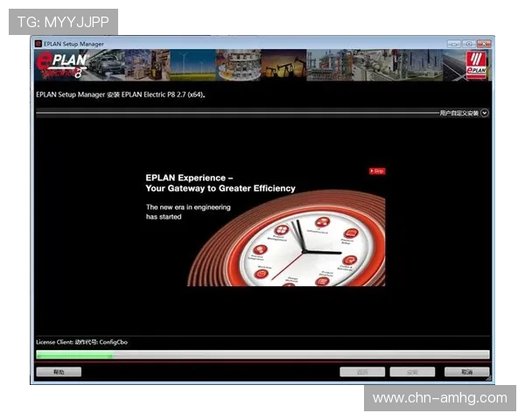
Task: Click the 用户自定义安装 label
Action: [458, 113]
